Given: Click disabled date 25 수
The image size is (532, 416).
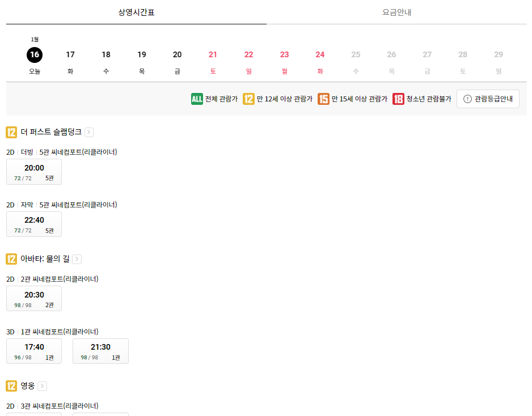Looking at the screenshot, I should [x=356, y=62].
